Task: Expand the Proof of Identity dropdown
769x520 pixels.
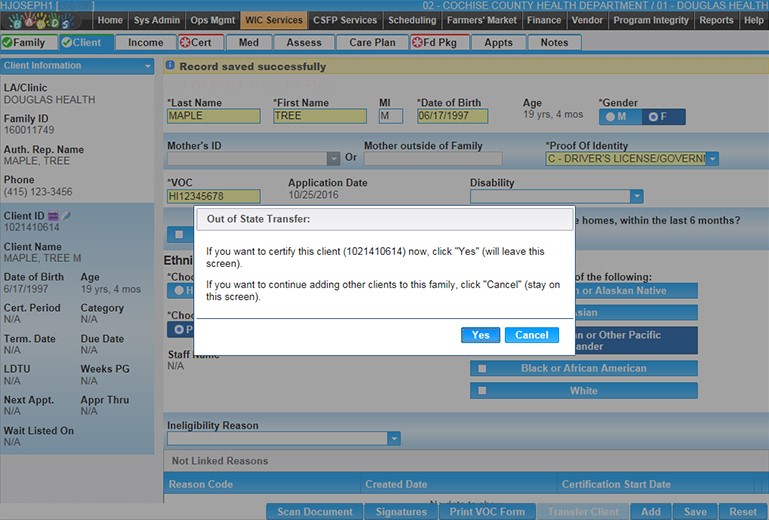Action: pos(711,159)
